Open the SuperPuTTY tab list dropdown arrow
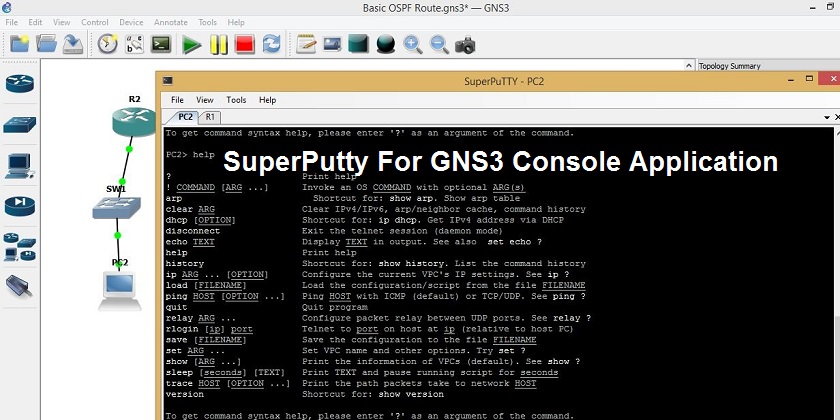Screen dimensions: 840x420 pyautogui.click(x=827, y=117)
